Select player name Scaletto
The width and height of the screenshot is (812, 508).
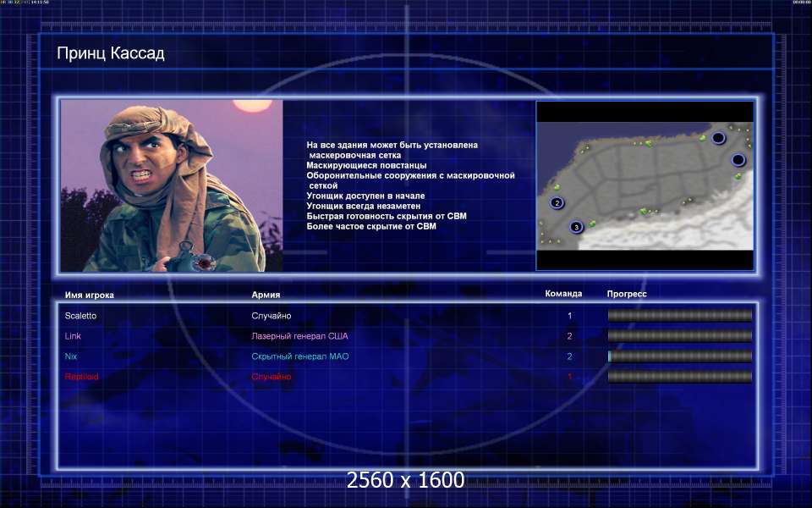coord(81,316)
